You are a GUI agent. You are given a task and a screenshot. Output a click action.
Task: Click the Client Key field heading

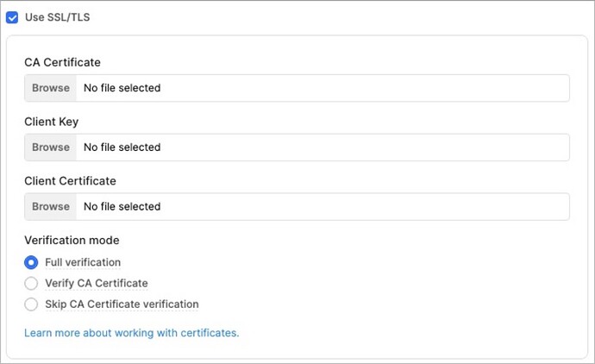[x=51, y=122]
